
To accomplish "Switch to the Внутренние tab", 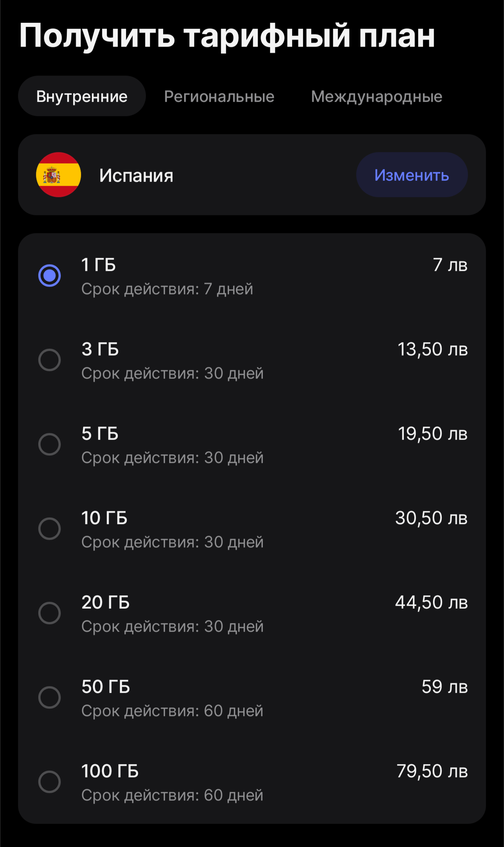I will (x=82, y=96).
